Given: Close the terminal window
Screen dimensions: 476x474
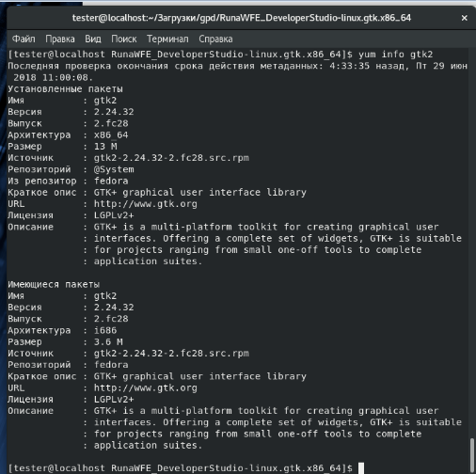Looking at the screenshot, I should coord(465,18).
